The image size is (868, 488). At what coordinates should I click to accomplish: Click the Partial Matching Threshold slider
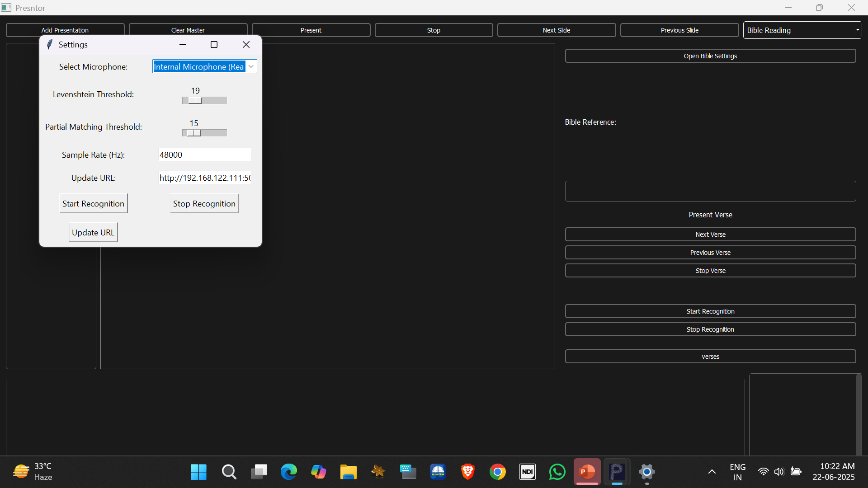[x=204, y=133]
